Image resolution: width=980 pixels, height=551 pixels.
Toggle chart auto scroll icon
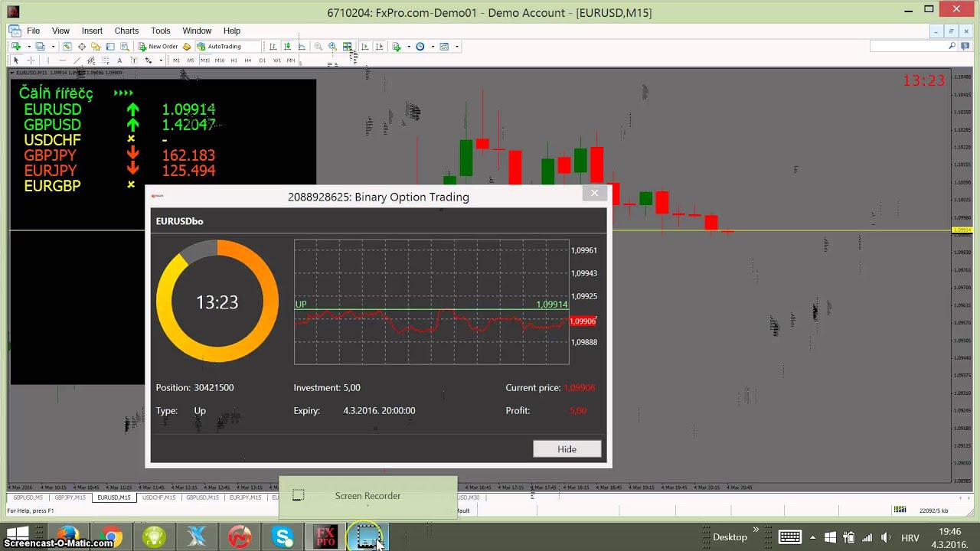coord(364,47)
